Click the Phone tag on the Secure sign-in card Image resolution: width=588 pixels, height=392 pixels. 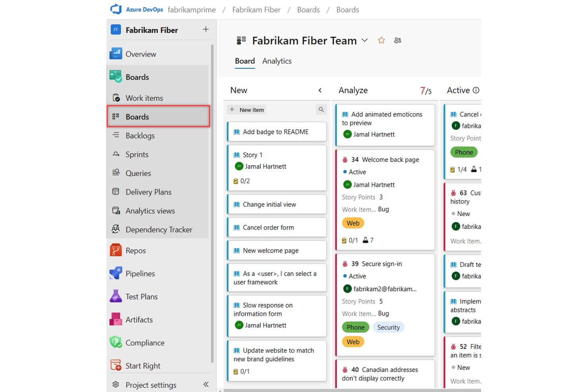pos(356,327)
